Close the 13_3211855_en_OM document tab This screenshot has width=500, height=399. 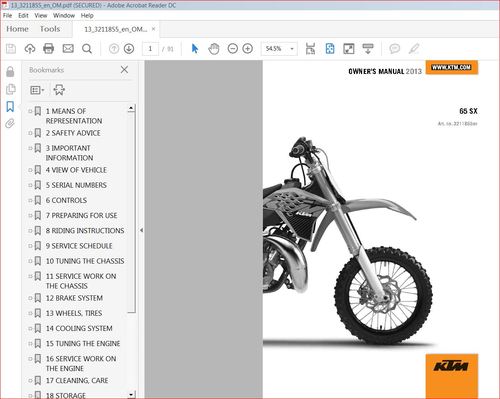153,29
